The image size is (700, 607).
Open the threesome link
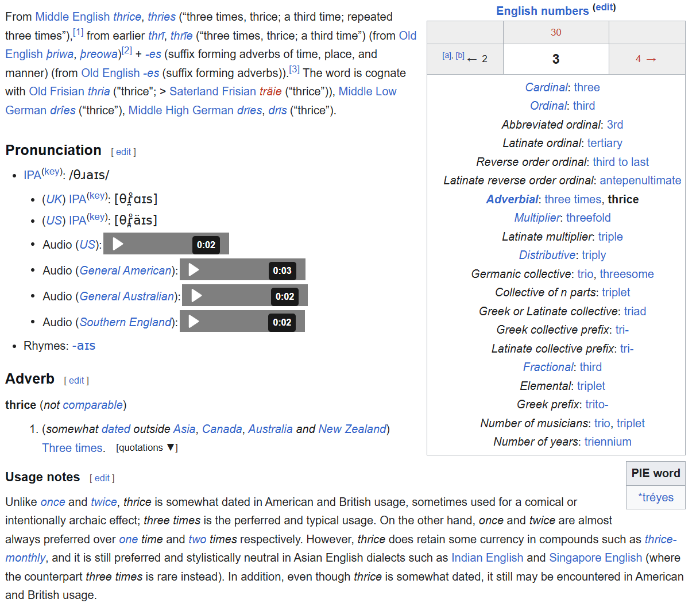(x=626, y=274)
